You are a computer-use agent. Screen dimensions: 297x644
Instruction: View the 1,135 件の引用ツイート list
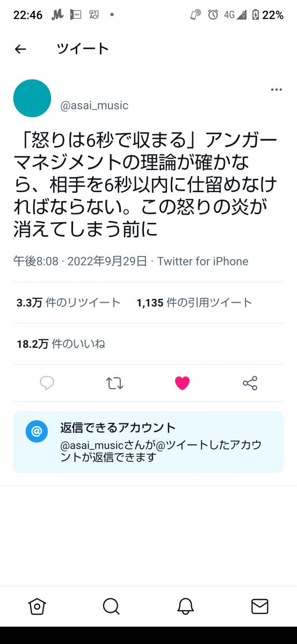click(x=194, y=303)
